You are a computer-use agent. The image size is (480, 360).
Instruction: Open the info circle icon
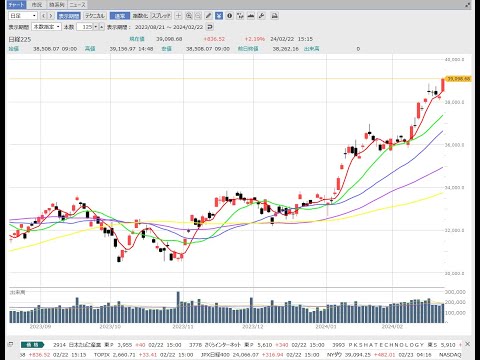pos(229,16)
